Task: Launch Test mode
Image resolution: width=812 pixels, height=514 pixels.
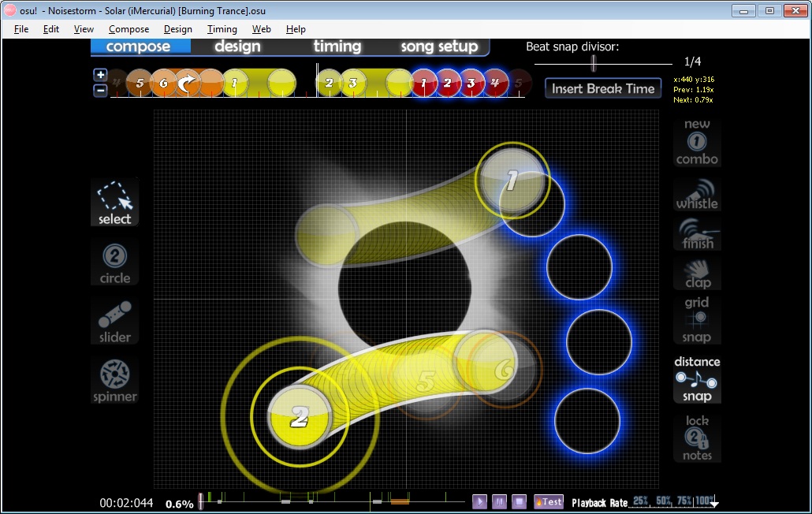Action: [549, 501]
